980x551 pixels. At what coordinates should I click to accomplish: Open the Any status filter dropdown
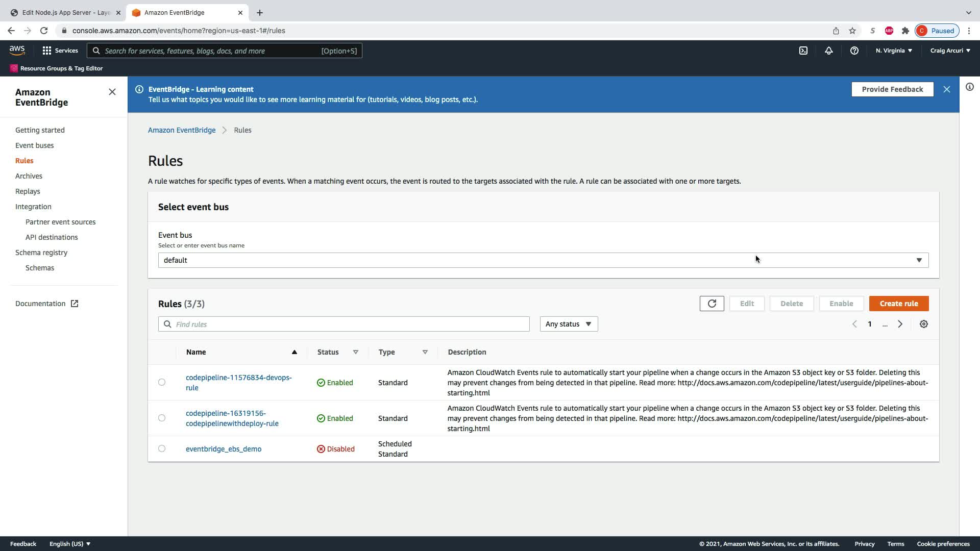[x=568, y=324]
